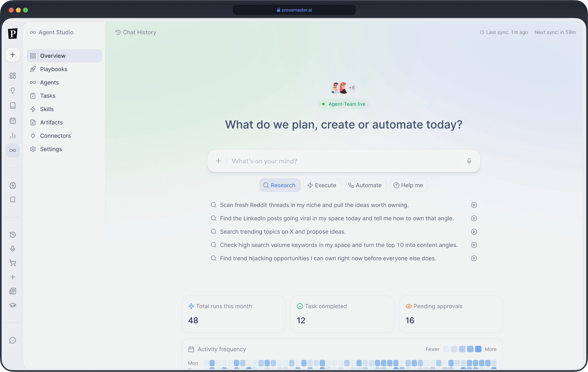Open the newspaper icon in the left rail
Screen dimensions: 588x372
pos(13,291)
